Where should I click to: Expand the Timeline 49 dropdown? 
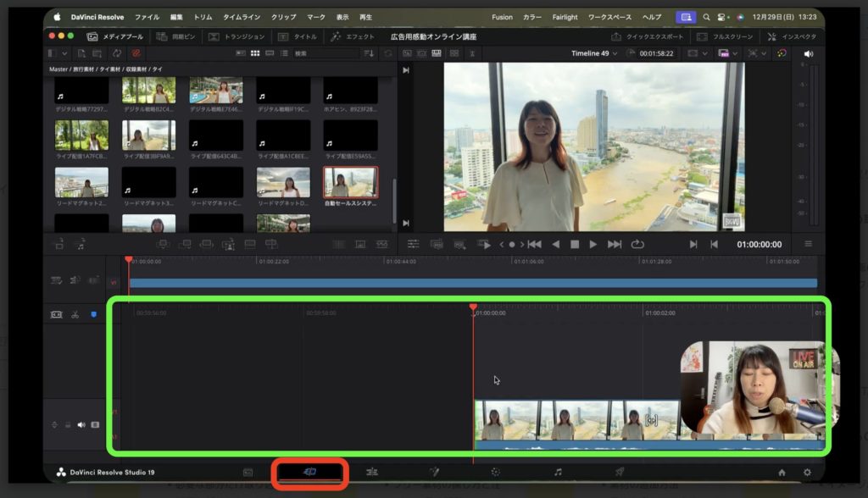click(x=616, y=53)
